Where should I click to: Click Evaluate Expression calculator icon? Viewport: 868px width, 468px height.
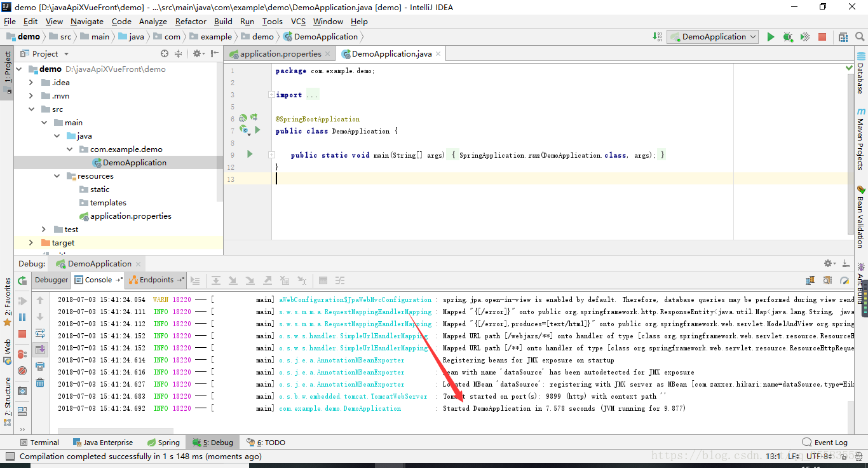pos(323,280)
